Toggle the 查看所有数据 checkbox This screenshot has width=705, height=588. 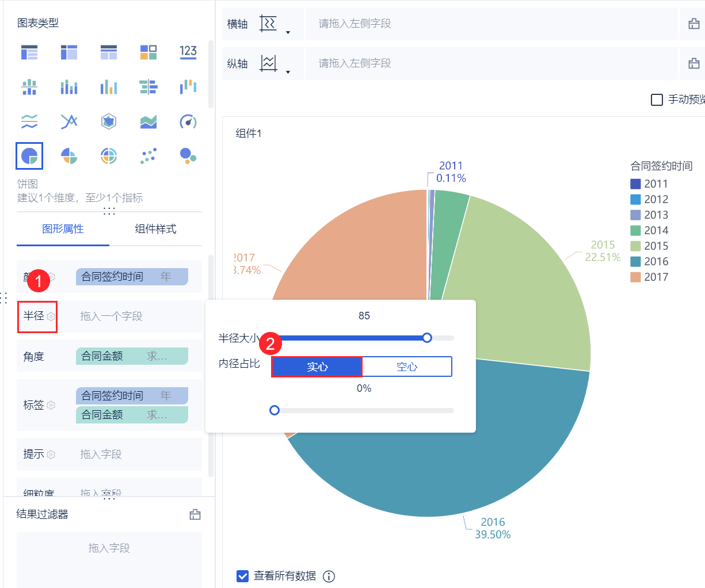[242, 576]
